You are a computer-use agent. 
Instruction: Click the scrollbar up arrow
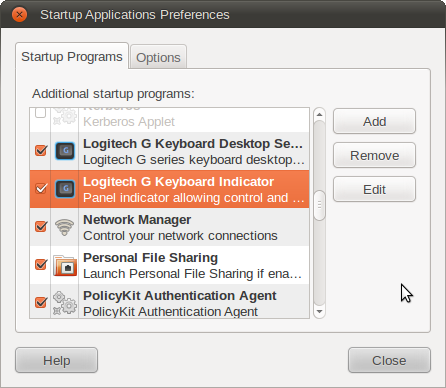(319, 115)
